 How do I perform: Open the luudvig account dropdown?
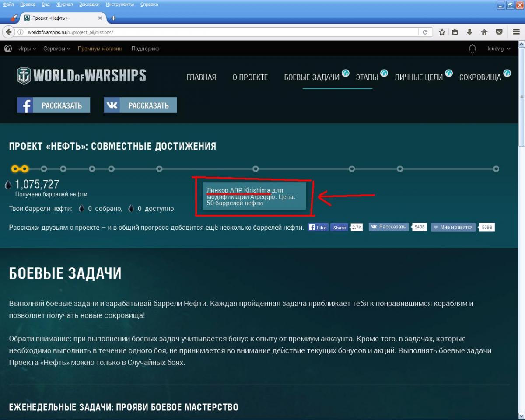click(x=499, y=49)
